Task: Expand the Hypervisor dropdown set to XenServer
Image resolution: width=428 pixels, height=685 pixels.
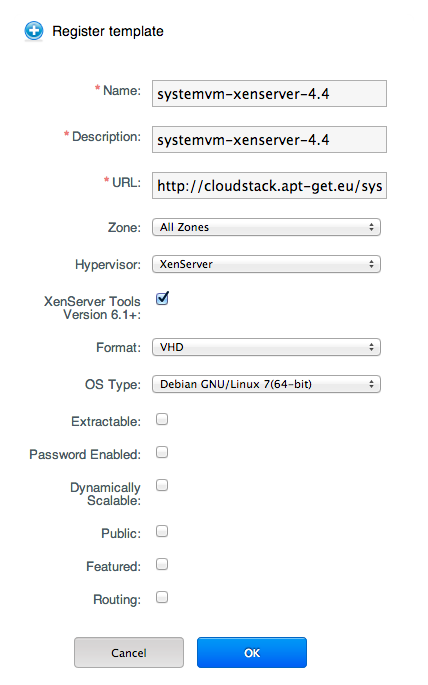Action: pos(266,264)
